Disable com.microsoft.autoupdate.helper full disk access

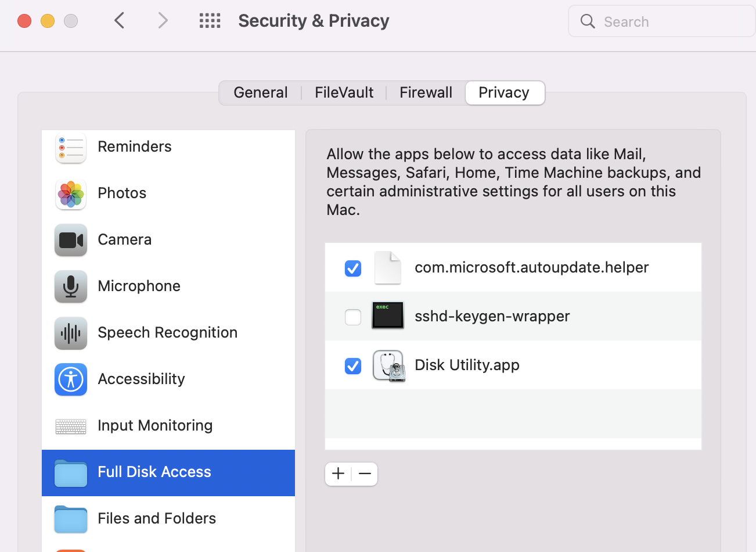click(x=353, y=268)
